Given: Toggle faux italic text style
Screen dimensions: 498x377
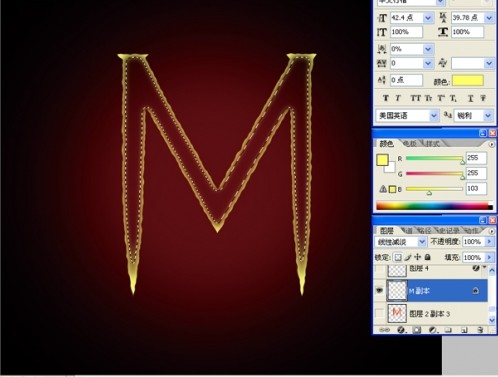Looking at the screenshot, I should coord(398,98).
